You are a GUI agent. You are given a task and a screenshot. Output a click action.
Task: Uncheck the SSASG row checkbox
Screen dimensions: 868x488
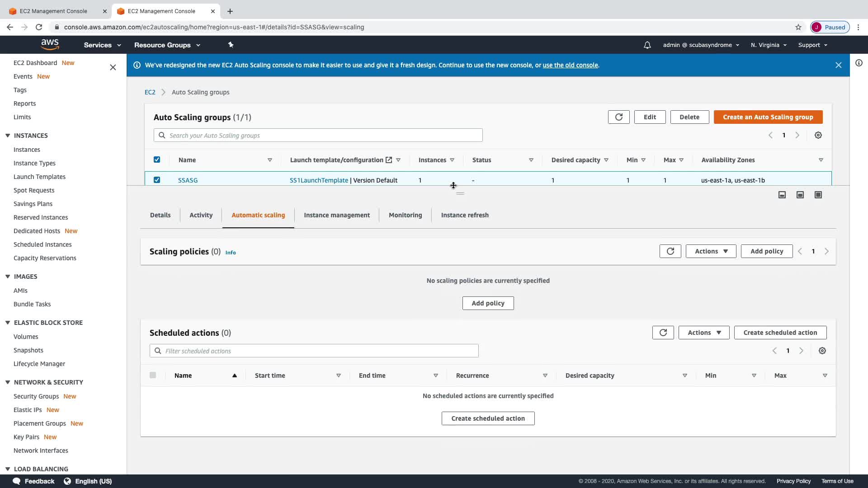click(157, 180)
